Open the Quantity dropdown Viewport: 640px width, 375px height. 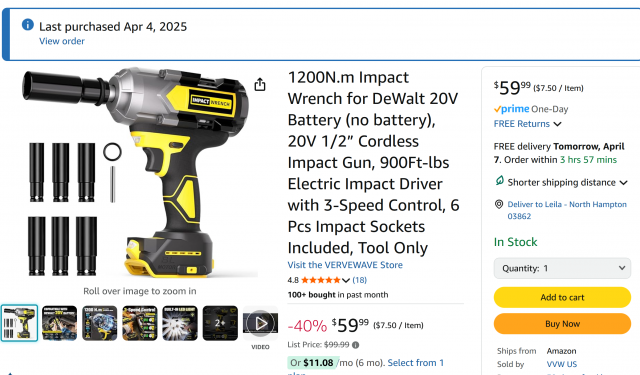click(x=562, y=268)
